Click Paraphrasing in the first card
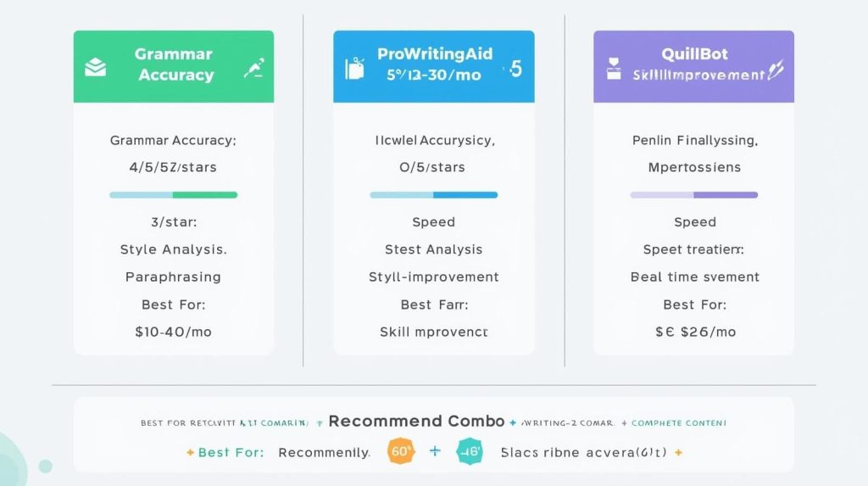Screen dimensions: 868x486 pyautogui.click(x=173, y=277)
